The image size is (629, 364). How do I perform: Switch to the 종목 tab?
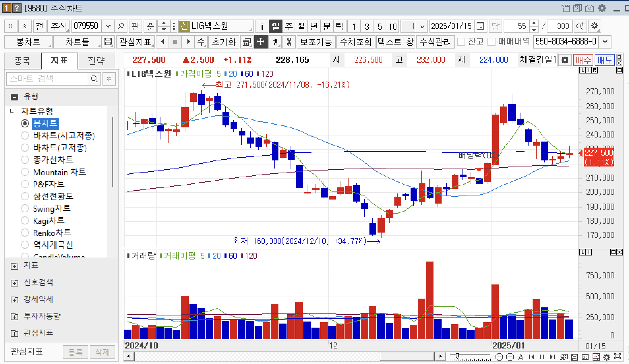point(22,61)
